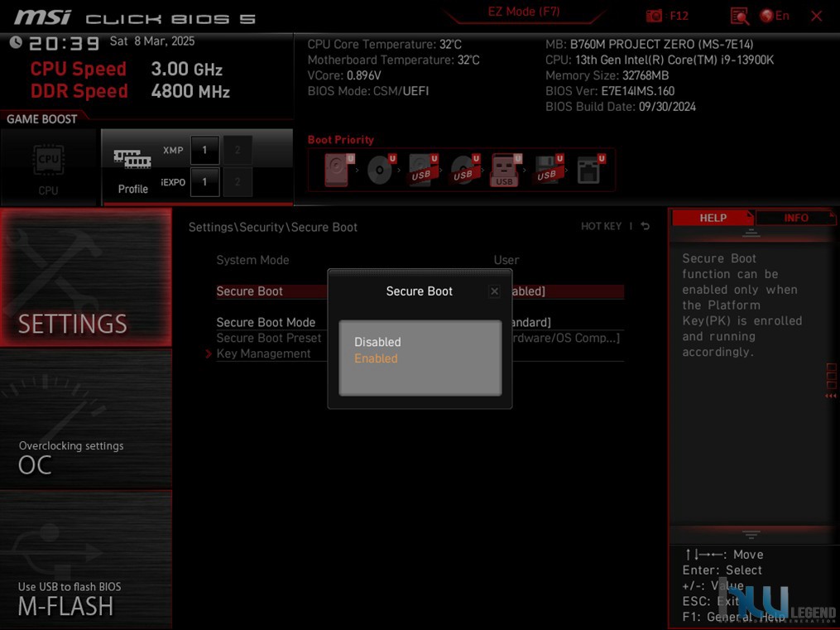The image size is (840, 630).
Task: Click the BIOS Ver E7E14IMS.160 line
Action: [610, 91]
